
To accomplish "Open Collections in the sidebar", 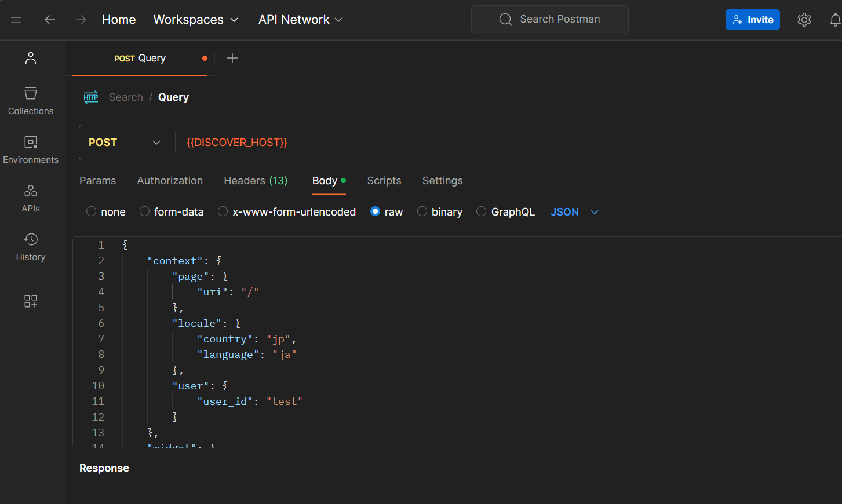I will pyautogui.click(x=31, y=101).
